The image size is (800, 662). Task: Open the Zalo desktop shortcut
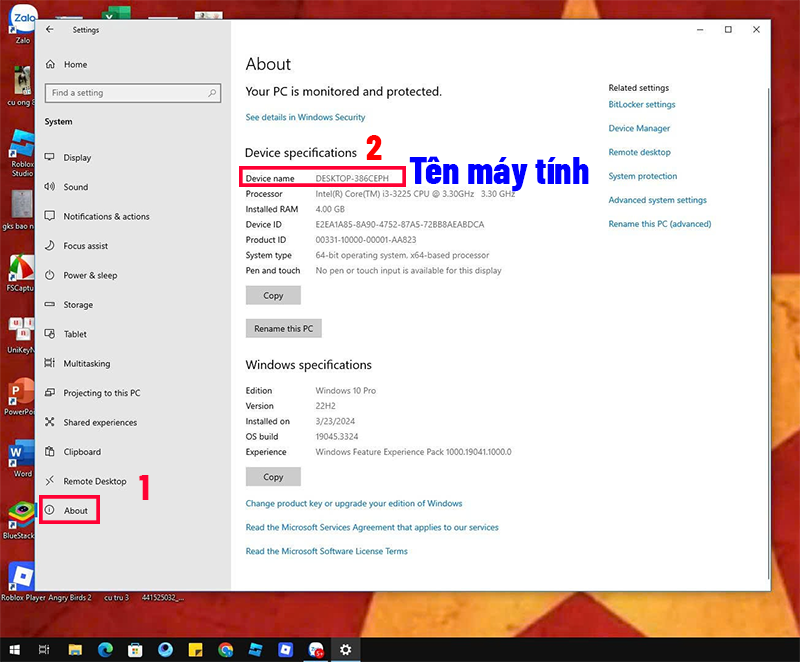pyautogui.click(x=22, y=24)
